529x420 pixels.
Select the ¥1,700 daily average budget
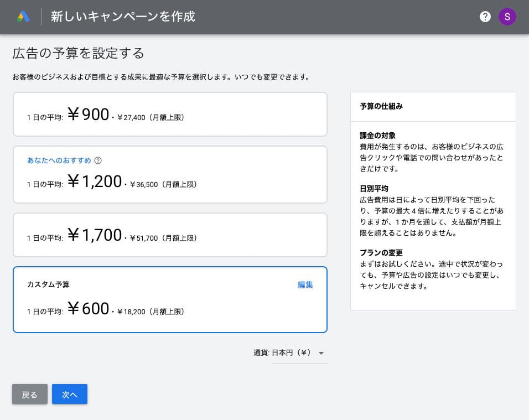[x=170, y=235]
